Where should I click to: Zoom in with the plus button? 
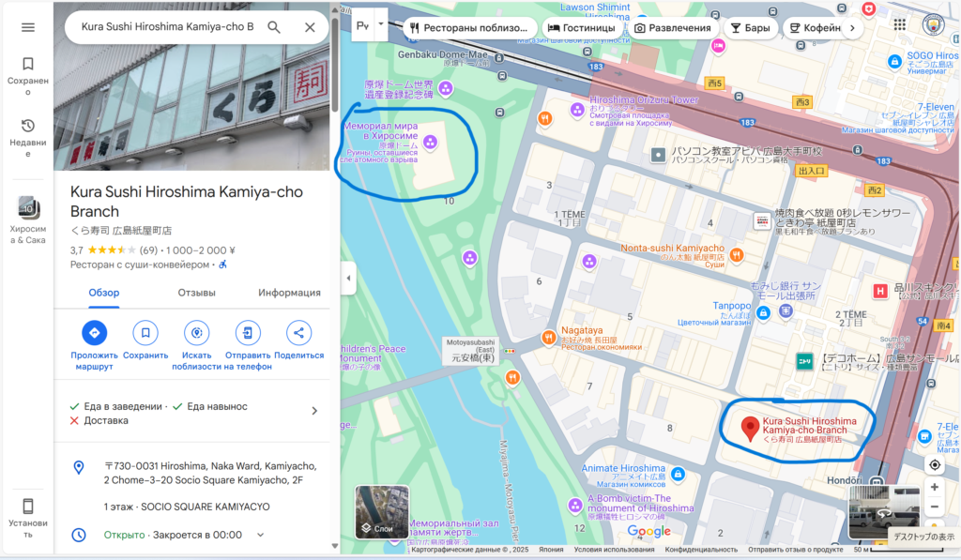tap(935, 487)
